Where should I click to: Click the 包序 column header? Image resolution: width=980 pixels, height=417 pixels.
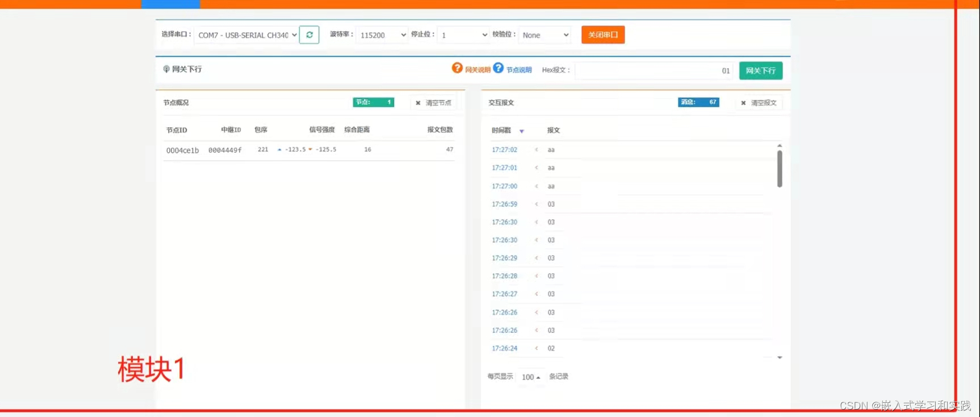pos(261,130)
